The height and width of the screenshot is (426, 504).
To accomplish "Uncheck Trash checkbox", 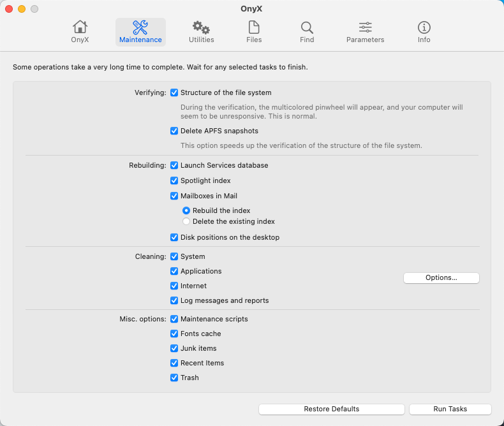I will tap(174, 378).
